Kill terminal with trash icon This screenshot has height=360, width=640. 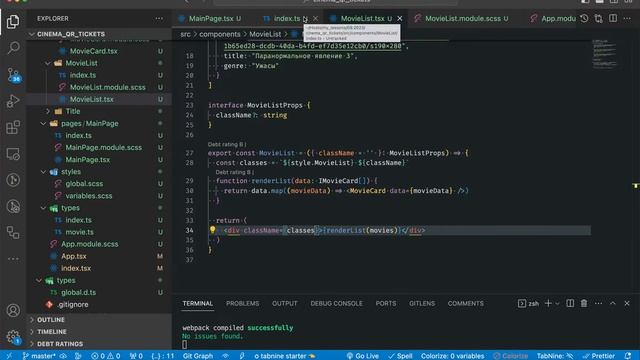(584, 303)
